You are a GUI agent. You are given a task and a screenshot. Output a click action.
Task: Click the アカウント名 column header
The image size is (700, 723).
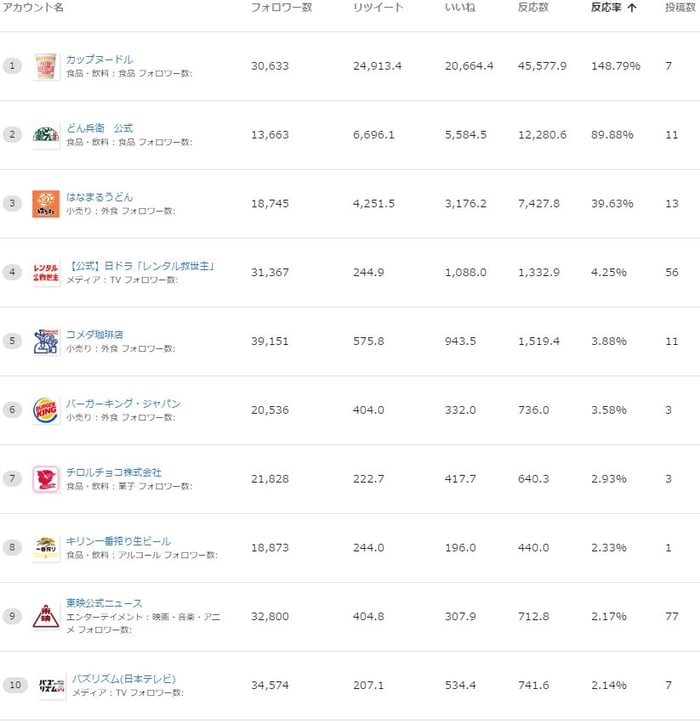pyautogui.click(x=33, y=7)
